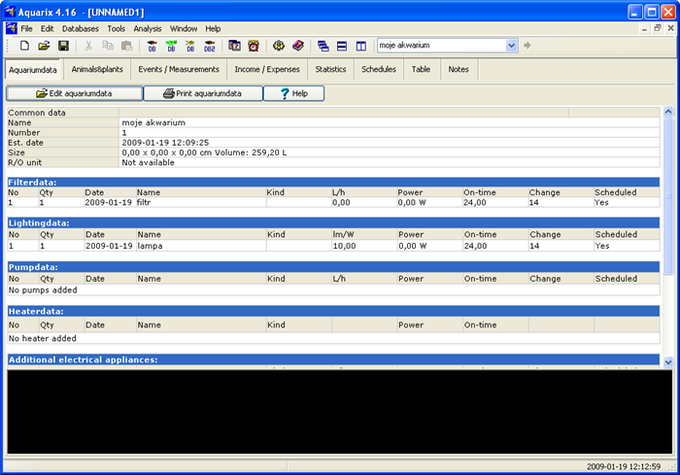
Task: Click the Size value with Volume 259,20 L
Action: click(204, 153)
